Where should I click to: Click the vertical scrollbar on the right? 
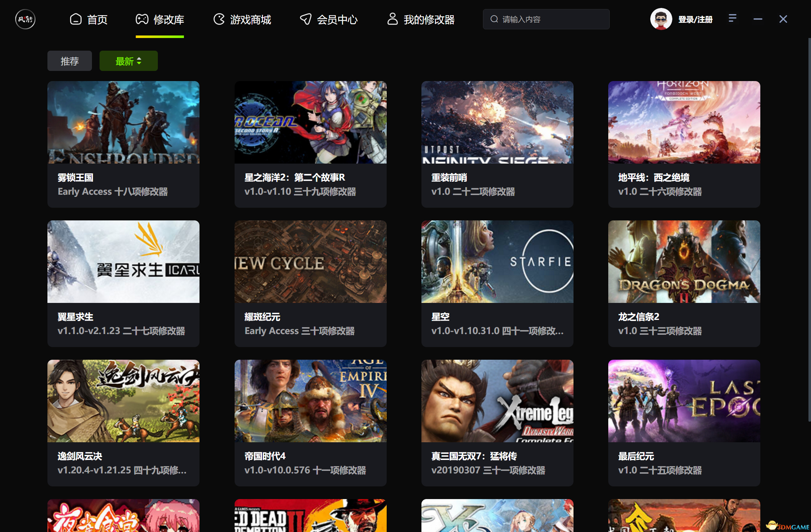(x=809, y=230)
